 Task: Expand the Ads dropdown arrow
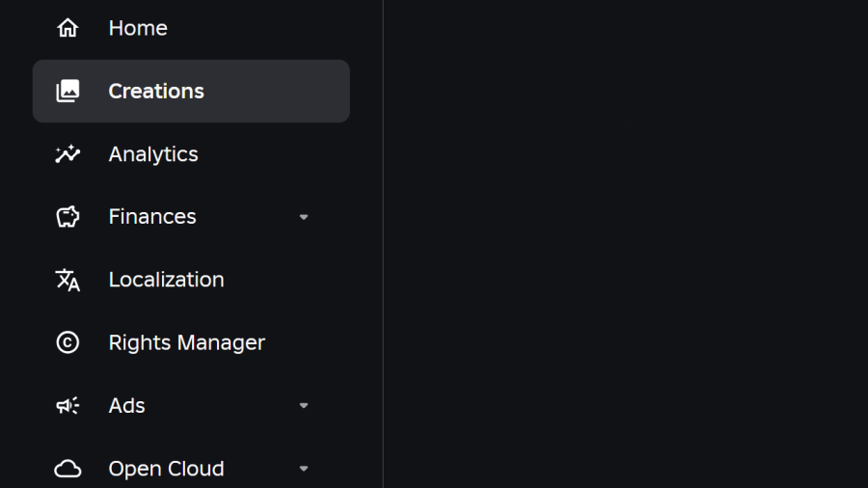click(304, 406)
